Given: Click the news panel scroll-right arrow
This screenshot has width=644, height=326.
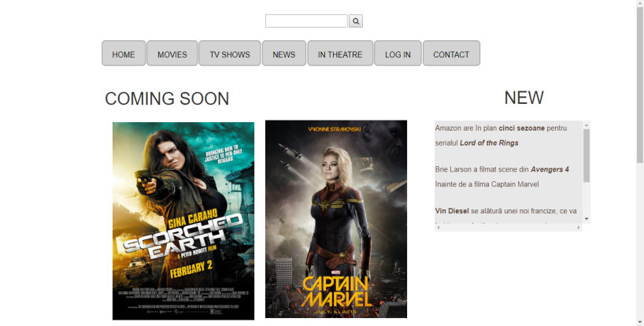Looking at the screenshot, I should point(579,228).
